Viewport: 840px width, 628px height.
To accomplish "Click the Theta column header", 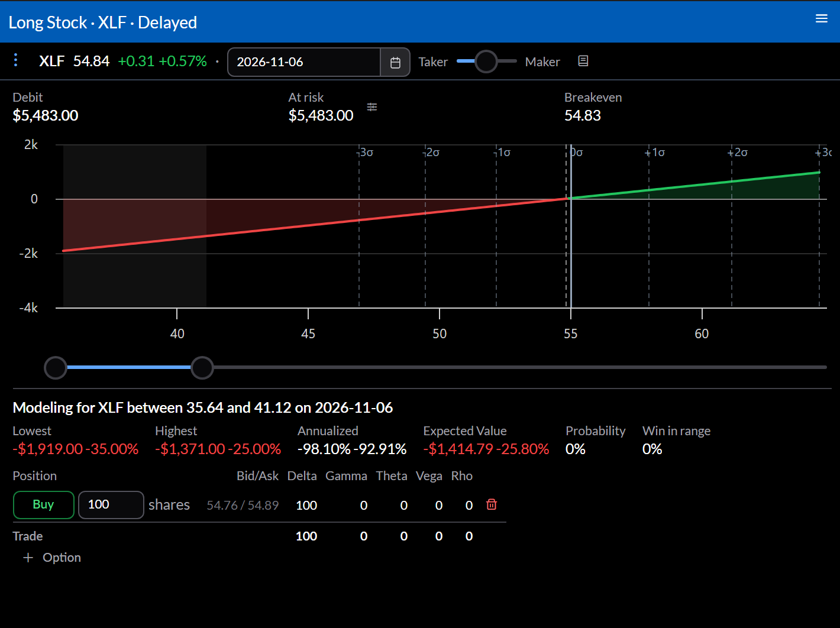I will tap(392, 476).
